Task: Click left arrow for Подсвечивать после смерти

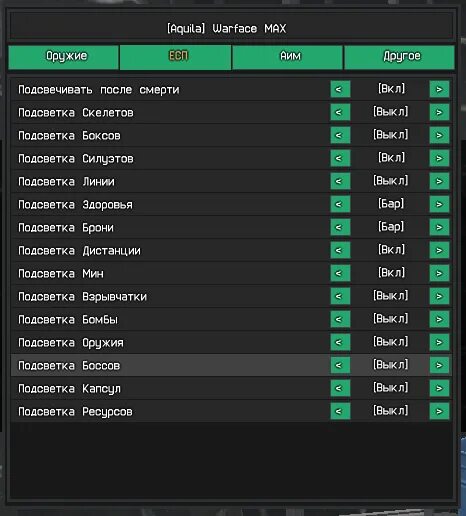Action: pos(340,89)
